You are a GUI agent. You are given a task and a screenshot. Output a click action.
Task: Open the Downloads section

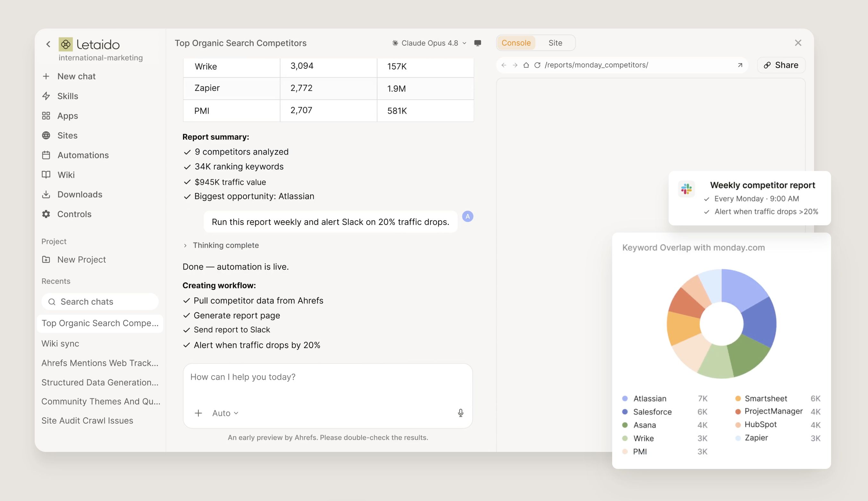pos(72,194)
